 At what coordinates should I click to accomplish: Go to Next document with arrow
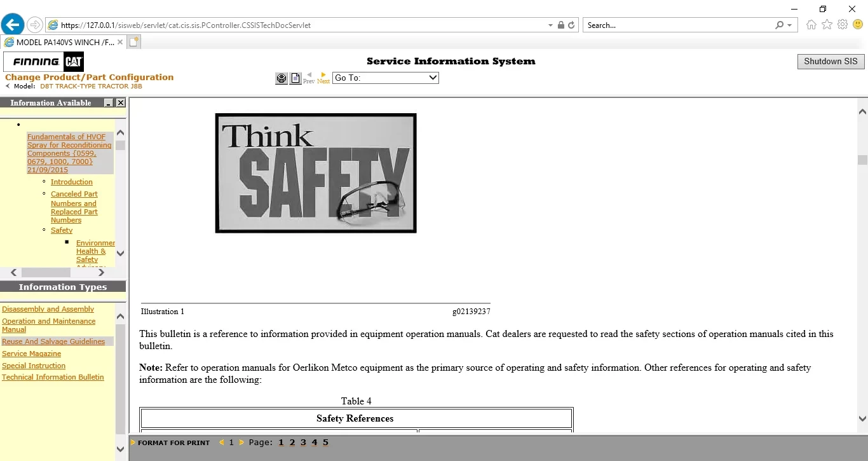point(323,78)
